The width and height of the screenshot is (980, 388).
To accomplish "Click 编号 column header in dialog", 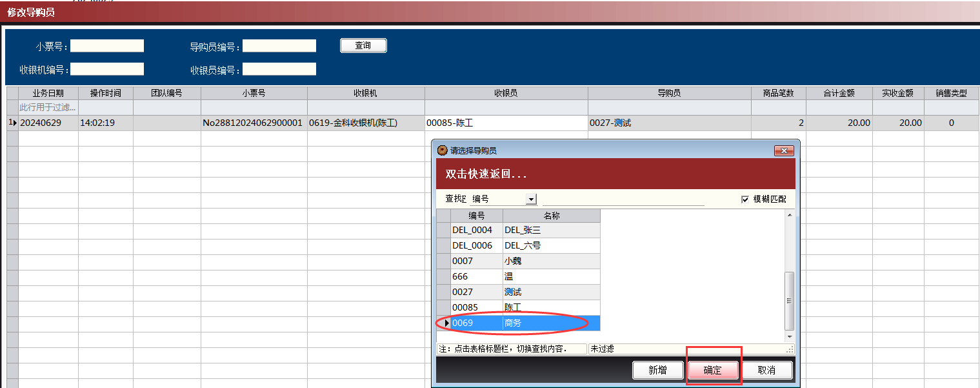I will (x=476, y=216).
